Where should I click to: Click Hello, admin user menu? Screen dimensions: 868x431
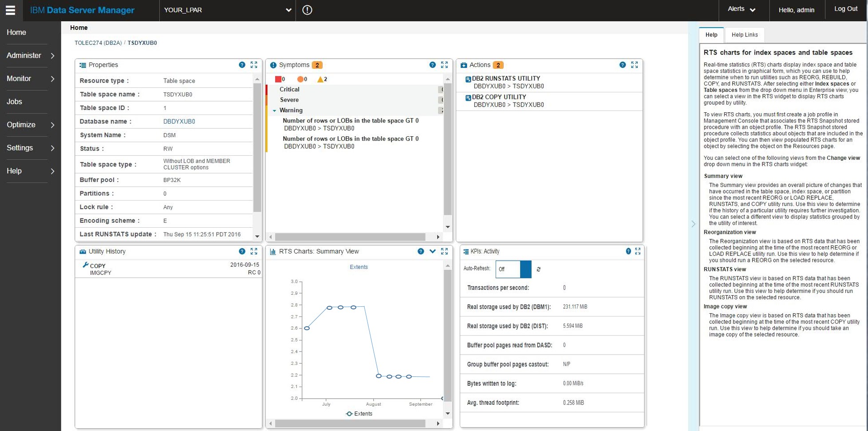[x=796, y=10]
